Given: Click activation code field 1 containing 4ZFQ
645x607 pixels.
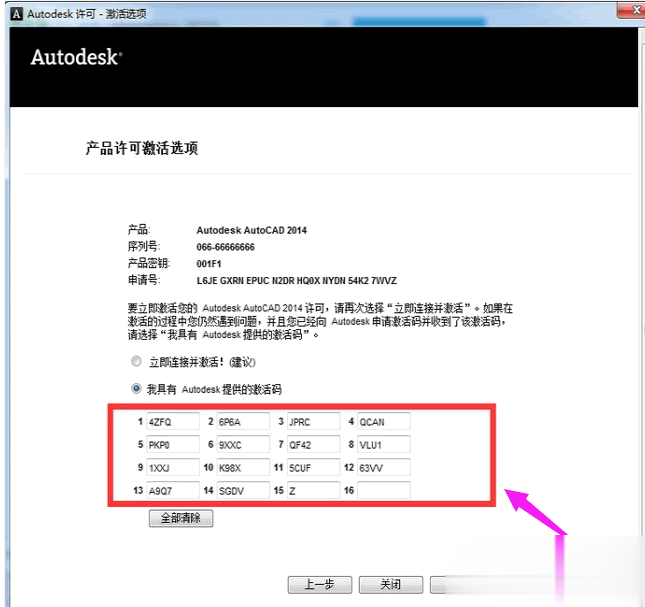Looking at the screenshot, I should (173, 422).
